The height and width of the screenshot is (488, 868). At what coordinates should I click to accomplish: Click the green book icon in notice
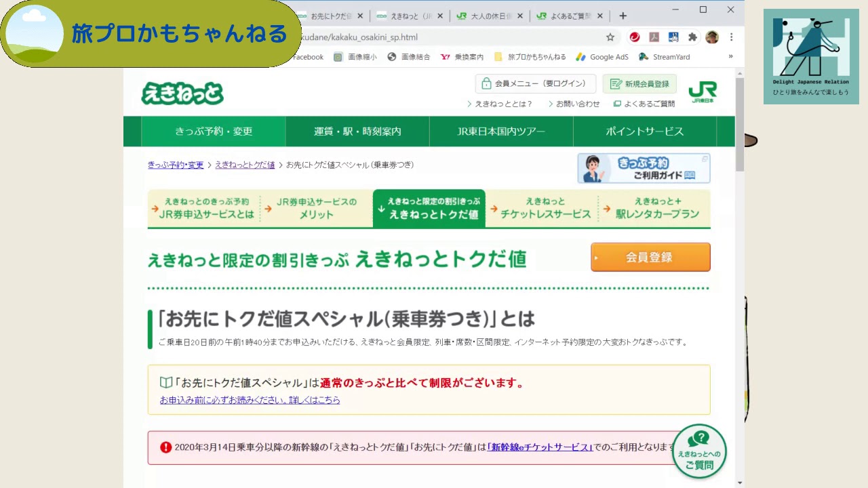[165, 383]
